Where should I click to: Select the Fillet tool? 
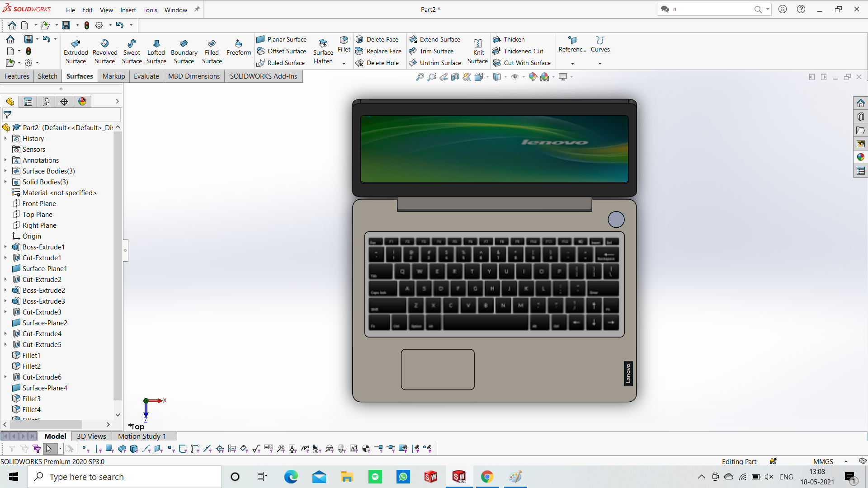[x=344, y=45]
